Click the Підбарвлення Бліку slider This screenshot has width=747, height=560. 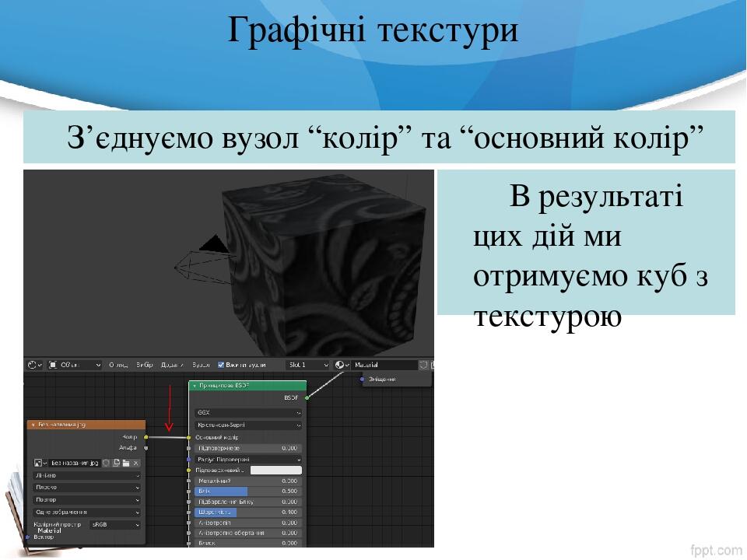click(248, 502)
